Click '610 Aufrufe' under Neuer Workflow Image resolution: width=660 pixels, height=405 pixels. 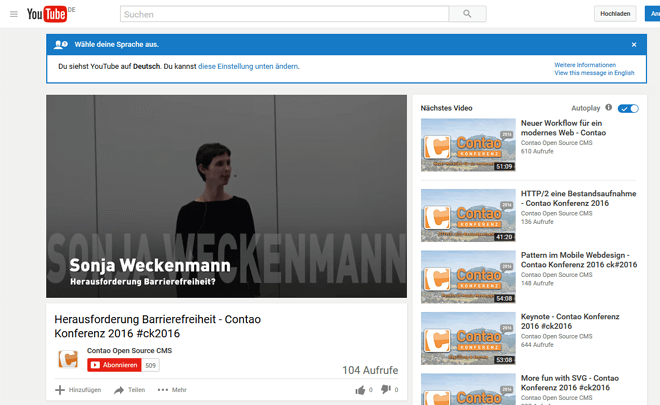click(x=537, y=151)
